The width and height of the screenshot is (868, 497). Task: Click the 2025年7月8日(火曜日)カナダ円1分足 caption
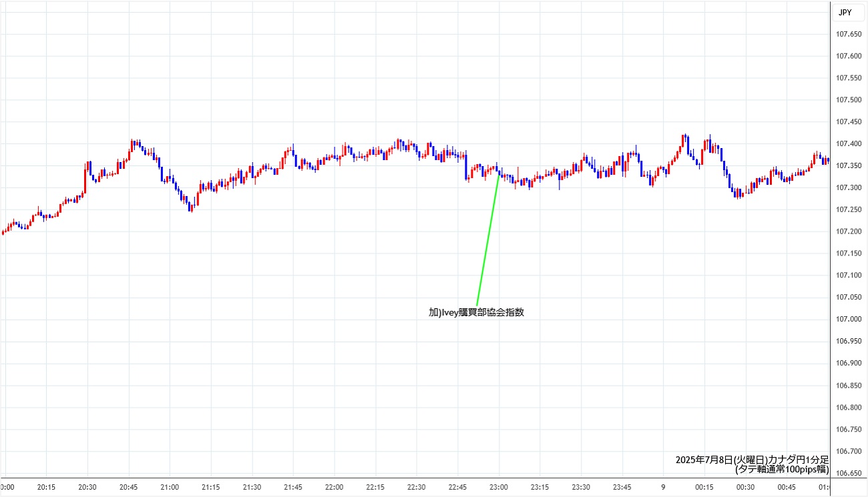[x=752, y=460]
